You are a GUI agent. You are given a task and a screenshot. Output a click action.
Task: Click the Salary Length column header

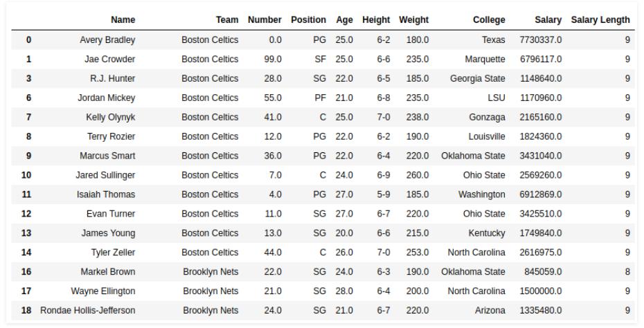[600, 20]
